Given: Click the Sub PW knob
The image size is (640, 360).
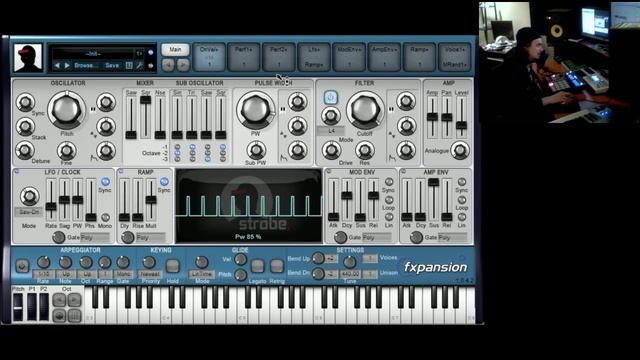Looking at the screenshot, I should click(x=256, y=150).
